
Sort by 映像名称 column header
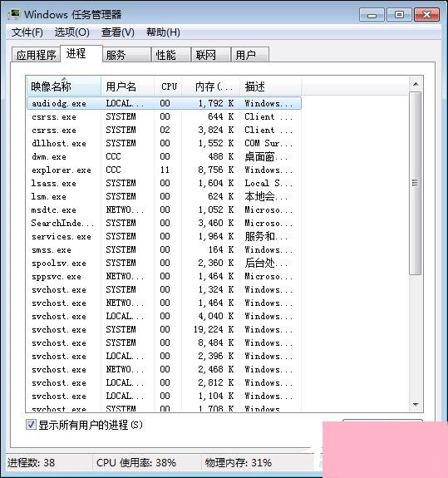[64, 86]
